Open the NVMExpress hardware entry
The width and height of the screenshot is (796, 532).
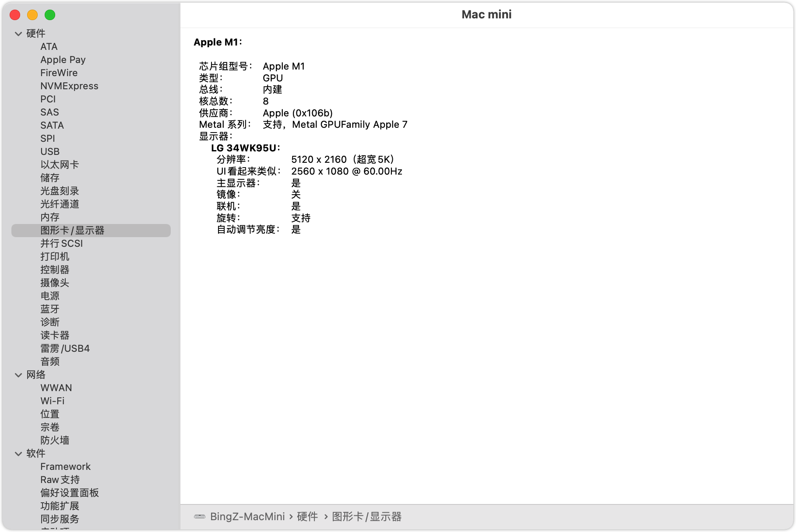(69, 86)
